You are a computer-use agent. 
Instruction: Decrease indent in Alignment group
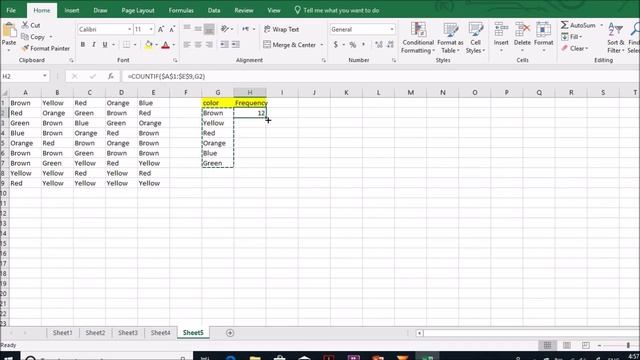224,44
